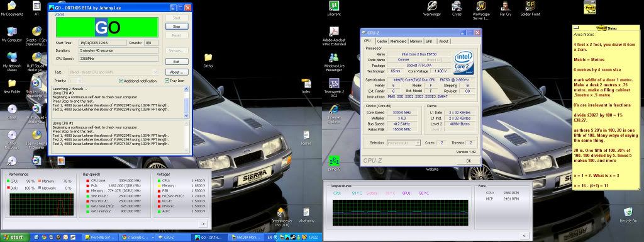Switch to the Cache tab in CPU-Z
Screen dimensions: 644x242
click(x=382, y=41)
